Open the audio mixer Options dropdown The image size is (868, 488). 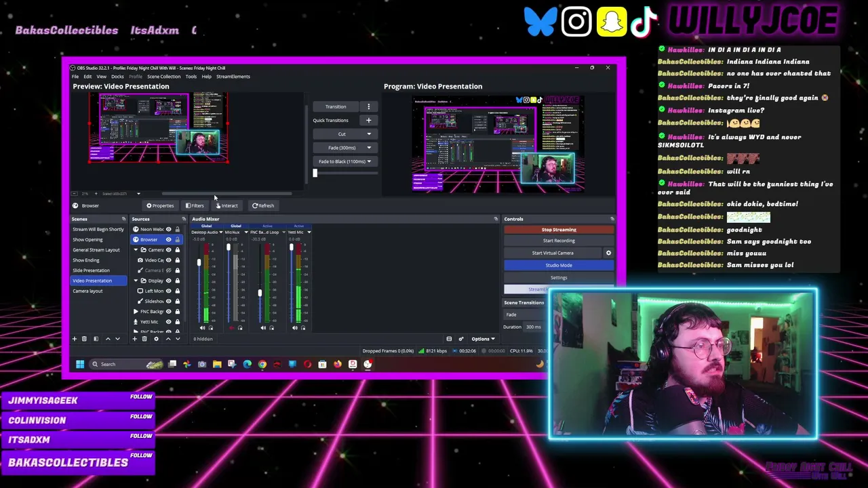coord(484,339)
